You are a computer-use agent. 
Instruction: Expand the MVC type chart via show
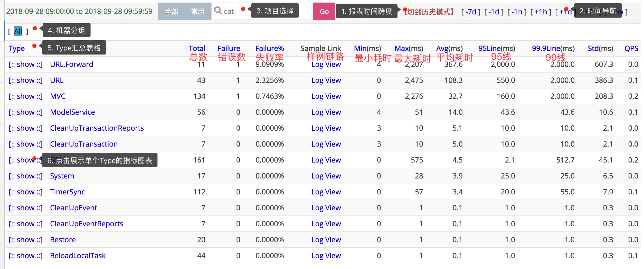(25, 96)
